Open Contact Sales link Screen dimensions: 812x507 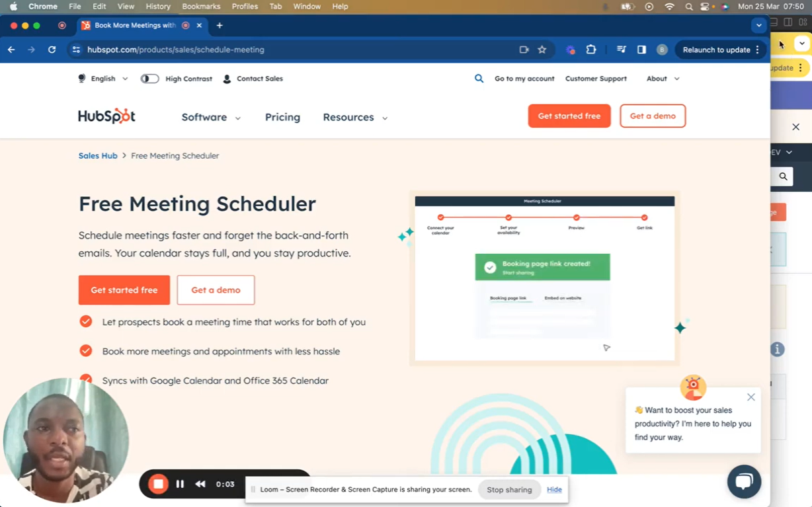pos(253,79)
